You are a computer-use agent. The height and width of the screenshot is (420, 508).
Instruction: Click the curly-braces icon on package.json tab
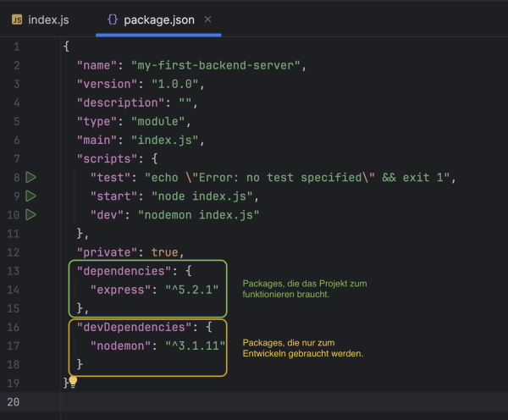click(113, 19)
